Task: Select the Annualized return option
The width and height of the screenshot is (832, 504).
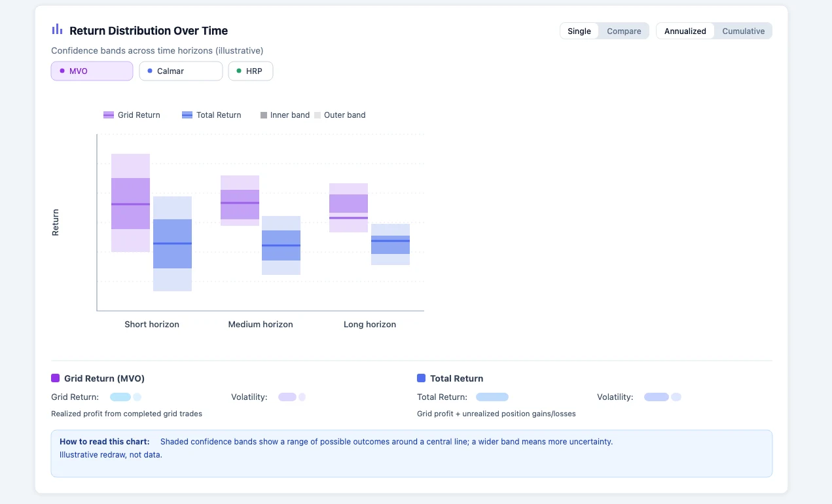Action: click(x=685, y=31)
